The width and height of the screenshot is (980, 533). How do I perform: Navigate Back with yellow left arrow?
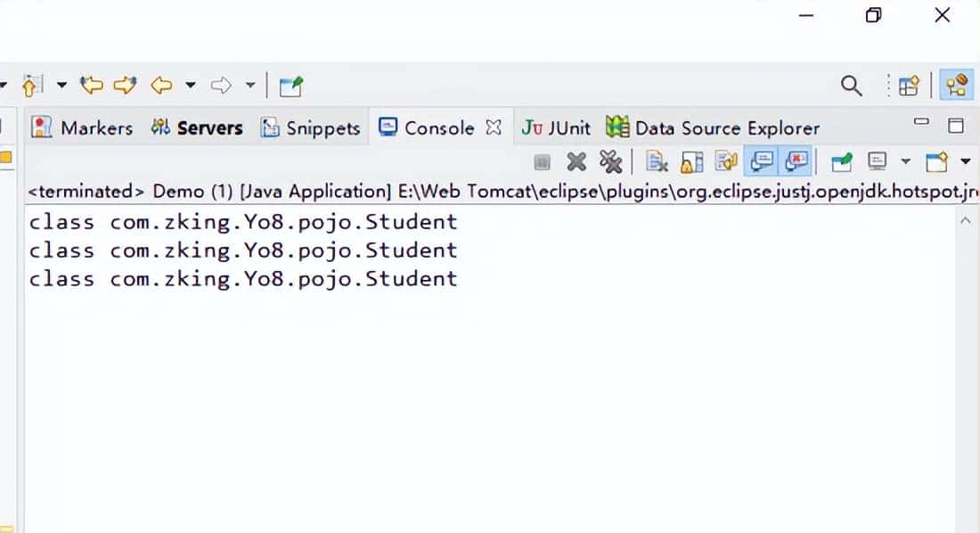pyautogui.click(x=162, y=85)
